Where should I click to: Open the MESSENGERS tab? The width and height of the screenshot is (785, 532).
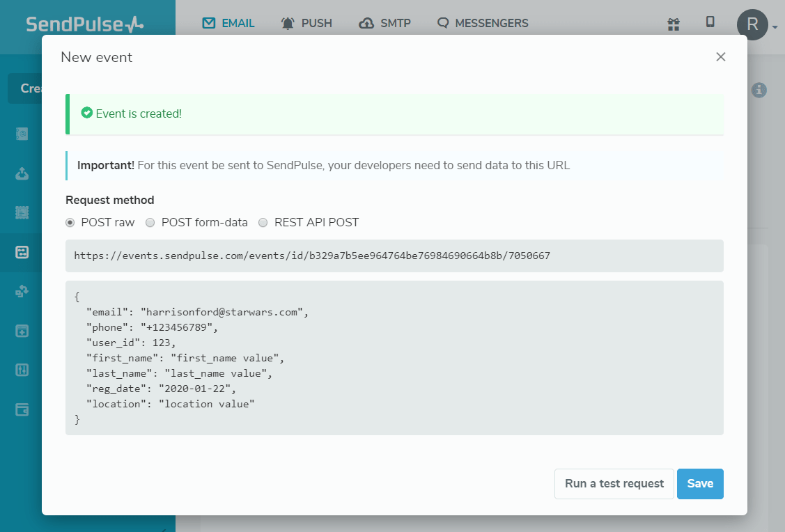point(483,24)
